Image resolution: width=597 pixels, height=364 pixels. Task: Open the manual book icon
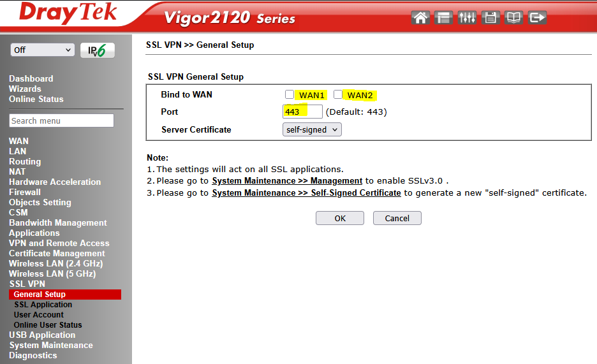(x=513, y=17)
